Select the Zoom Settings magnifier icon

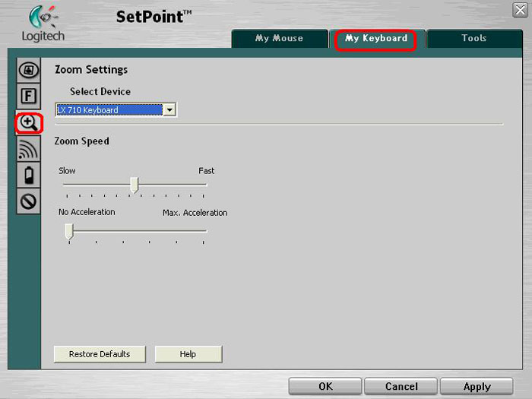[x=29, y=123]
